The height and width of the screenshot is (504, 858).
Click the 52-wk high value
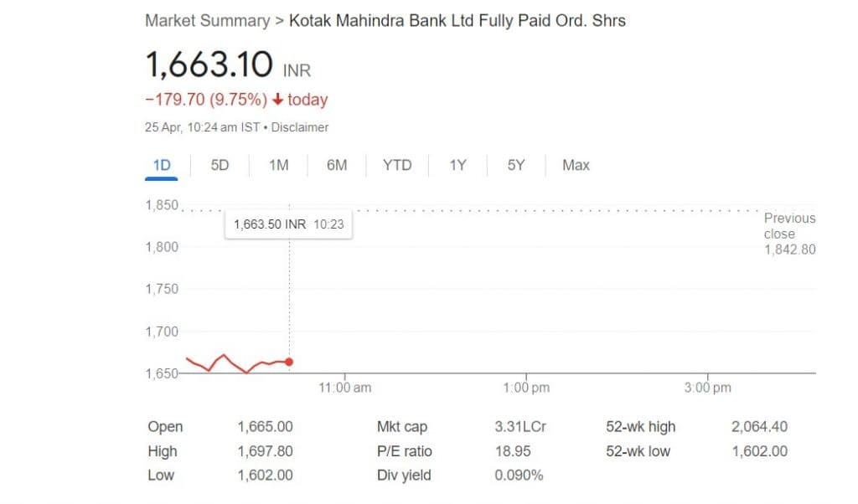point(759,427)
